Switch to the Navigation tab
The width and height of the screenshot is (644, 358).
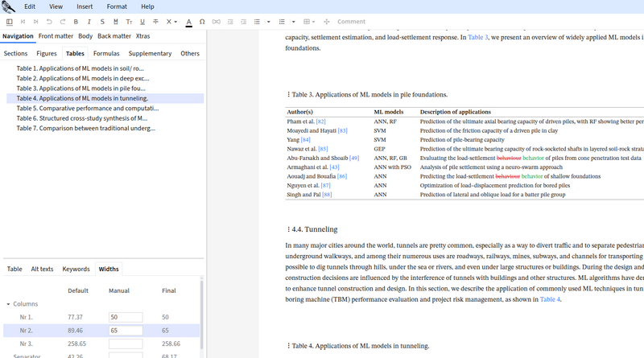(x=18, y=36)
